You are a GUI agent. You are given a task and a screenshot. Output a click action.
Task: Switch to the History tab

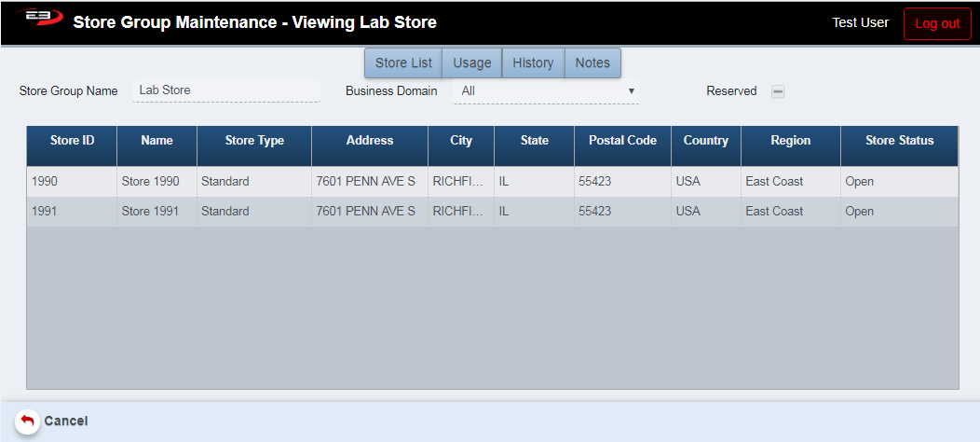pos(533,63)
